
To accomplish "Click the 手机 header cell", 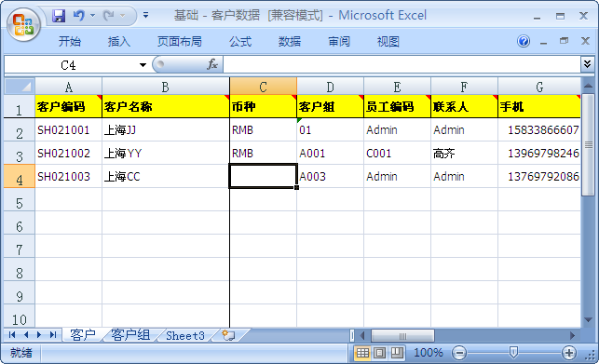I will [x=539, y=106].
